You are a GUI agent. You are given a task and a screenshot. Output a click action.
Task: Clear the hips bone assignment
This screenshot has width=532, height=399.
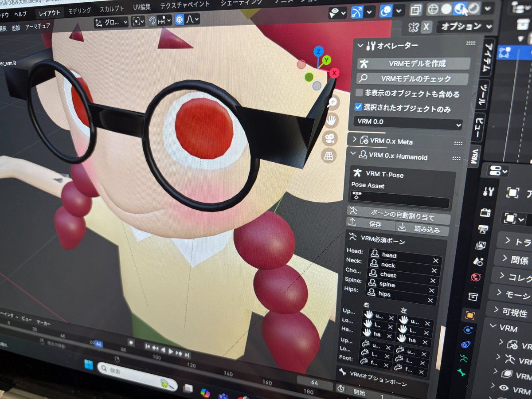[430, 300]
